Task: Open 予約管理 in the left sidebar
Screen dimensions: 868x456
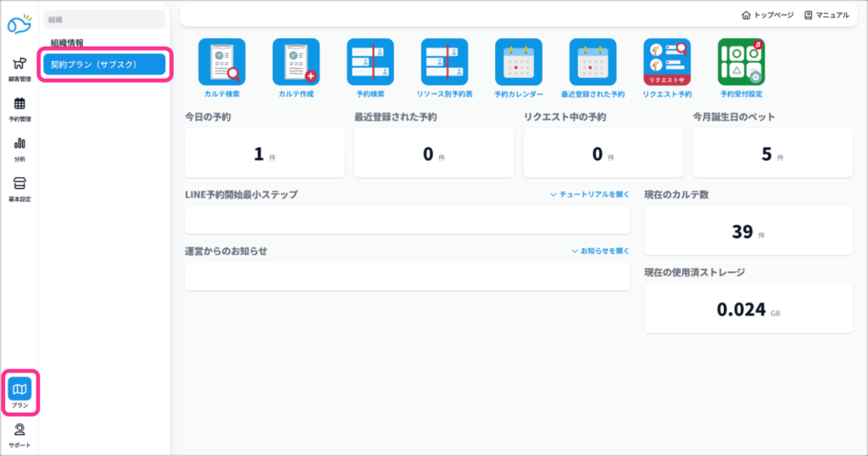Action: (19, 108)
